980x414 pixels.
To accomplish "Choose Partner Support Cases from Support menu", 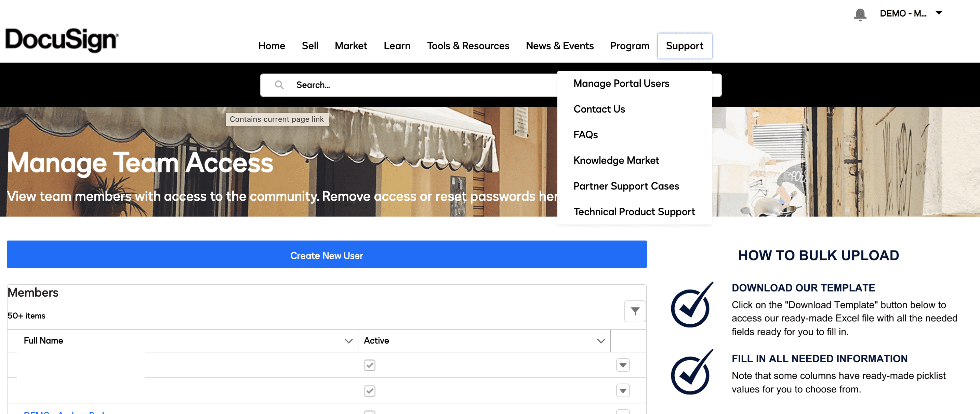I will tap(626, 186).
